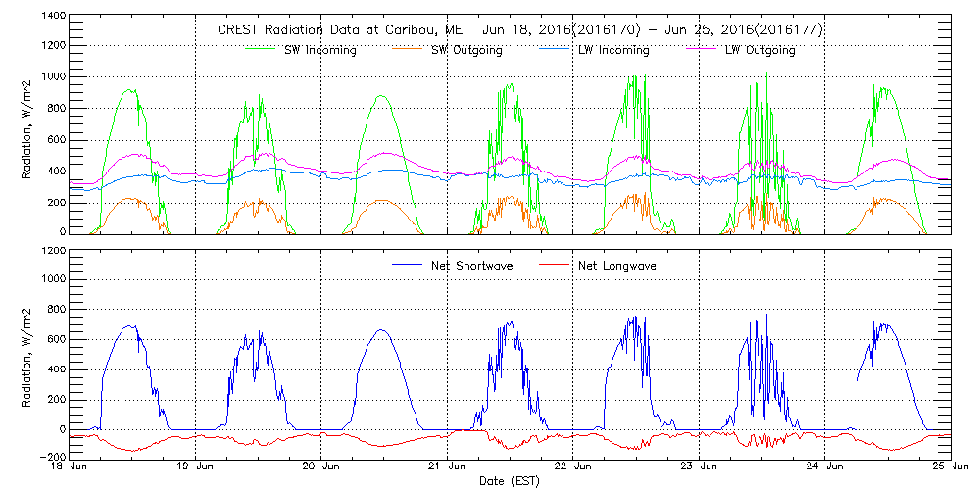Choose the 21-Jun date on the x-axis
This screenshot has height=490, width=980.
pyautogui.click(x=447, y=467)
